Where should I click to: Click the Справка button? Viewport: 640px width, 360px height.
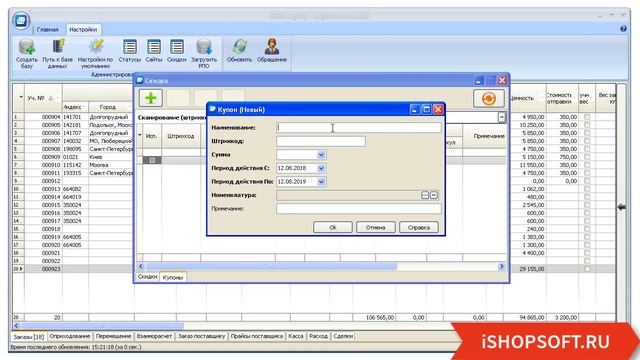click(x=419, y=227)
